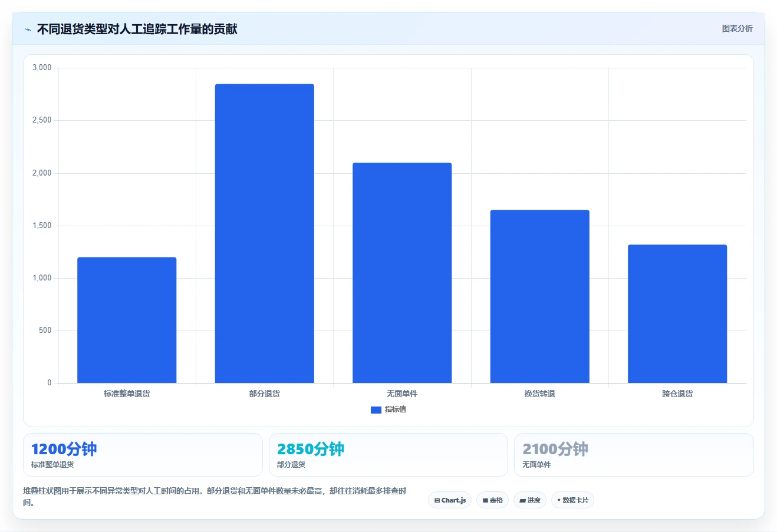
Task: Click the 部分退货 bar in the chart
Action: (x=265, y=233)
